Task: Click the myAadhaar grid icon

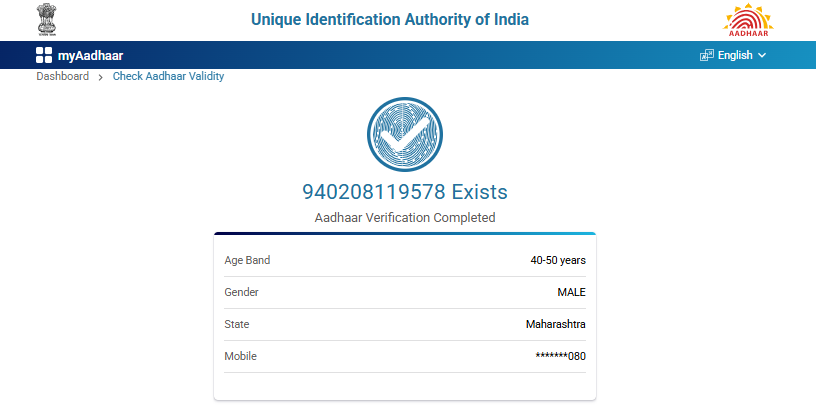Action: click(x=44, y=56)
